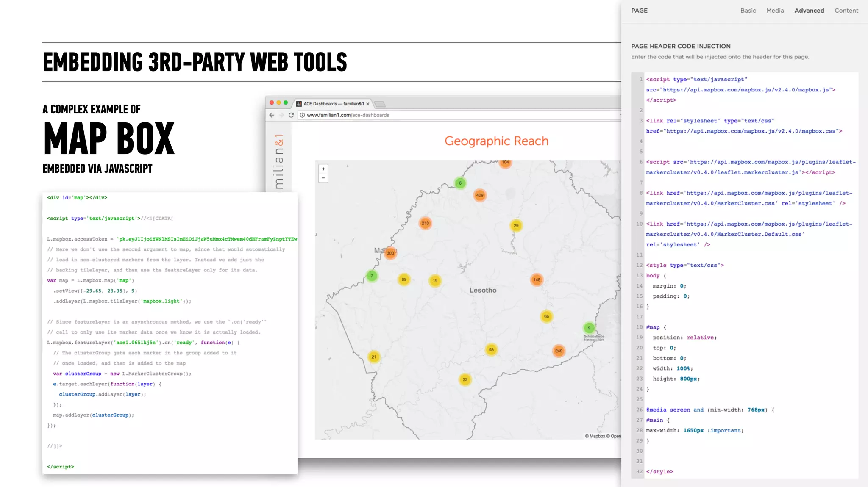This screenshot has width=868, height=487.
Task: Click the yellow 21 marker cluster
Action: pos(373,357)
